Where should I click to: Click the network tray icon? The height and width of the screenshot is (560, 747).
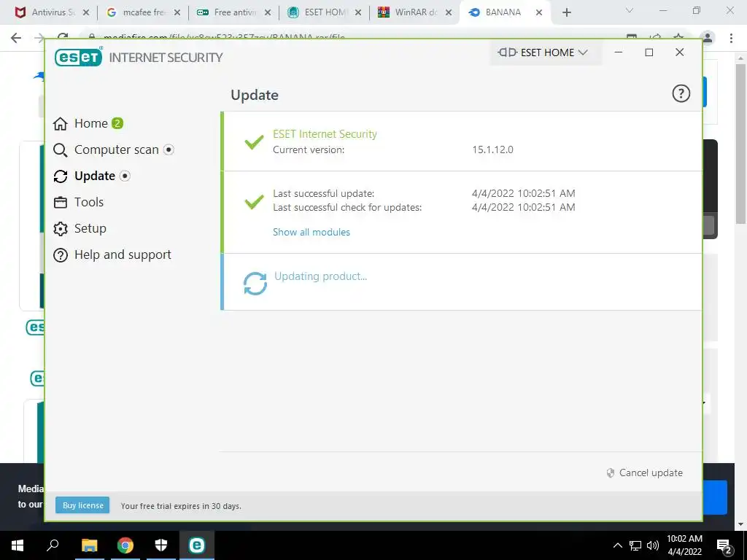coord(635,545)
